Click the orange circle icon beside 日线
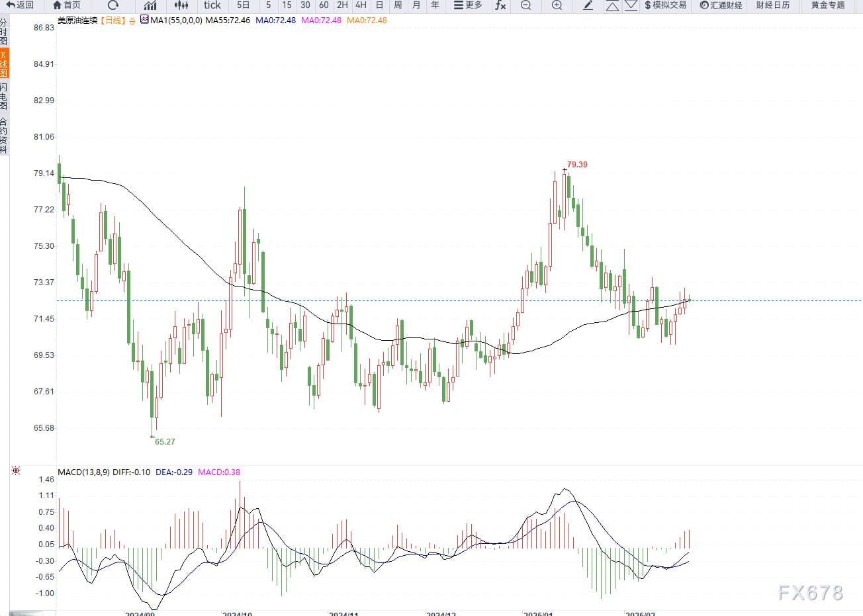 132,21
